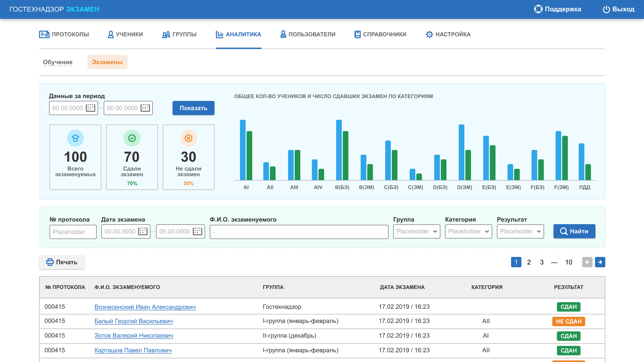Open the Настройка gear section
The height and width of the screenshot is (362, 644).
[x=448, y=34]
